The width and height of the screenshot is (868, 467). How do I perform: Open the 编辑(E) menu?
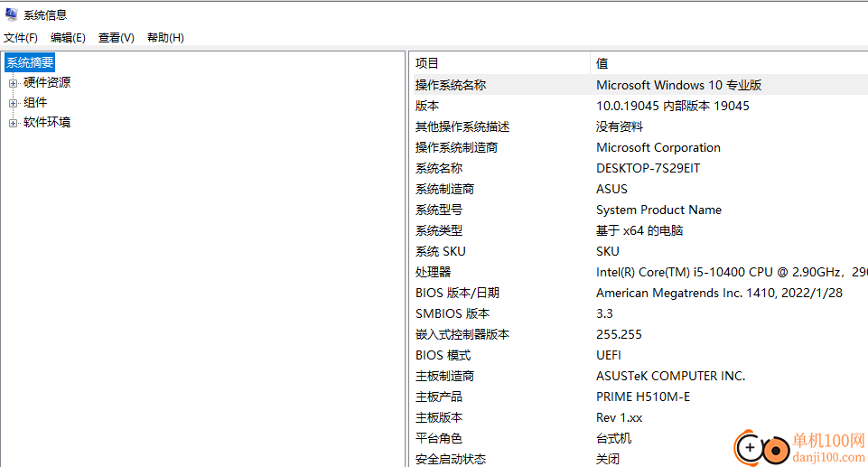coord(68,38)
